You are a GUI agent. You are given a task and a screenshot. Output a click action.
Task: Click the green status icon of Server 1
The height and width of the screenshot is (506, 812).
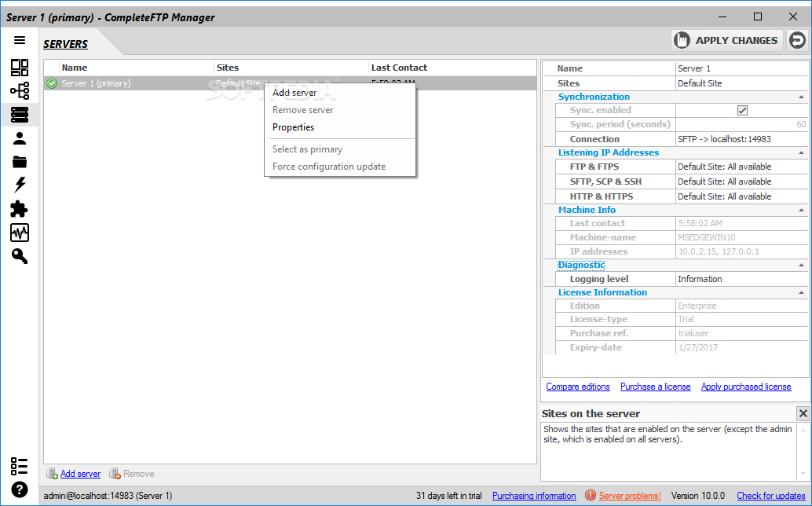tap(52, 83)
